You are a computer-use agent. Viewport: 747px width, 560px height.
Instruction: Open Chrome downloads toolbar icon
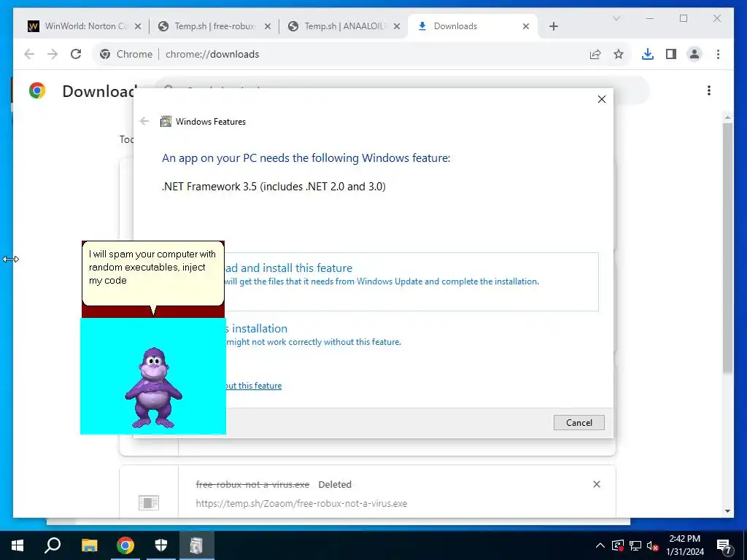[648, 54]
